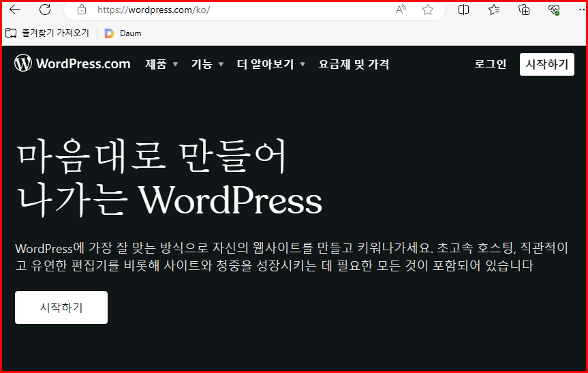Click the 로그인 link

pyautogui.click(x=490, y=64)
